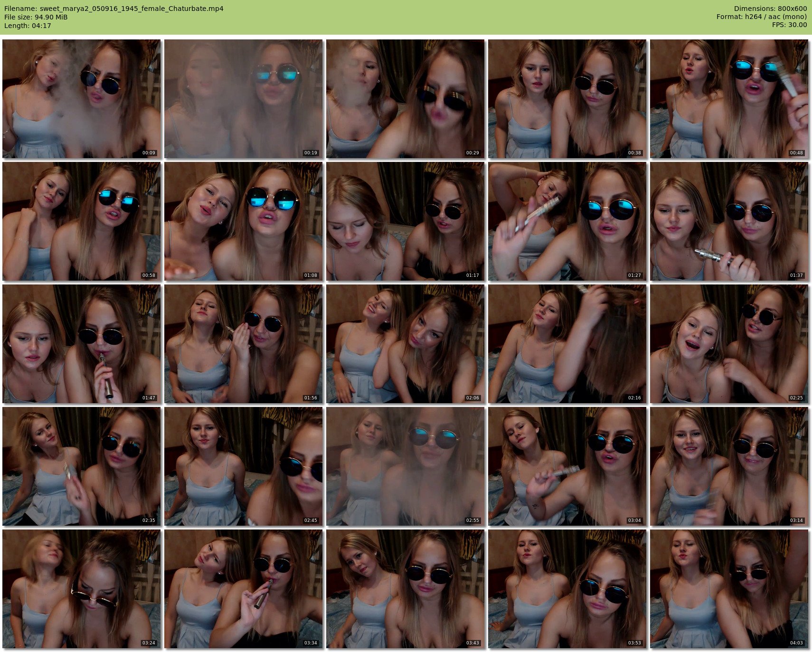Open the thumbnail stamped 02:45

click(243, 466)
